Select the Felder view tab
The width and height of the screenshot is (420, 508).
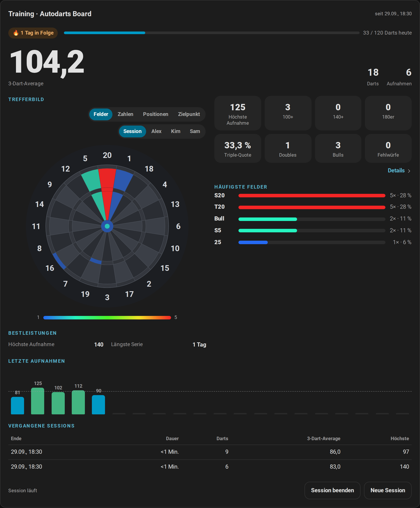101,114
